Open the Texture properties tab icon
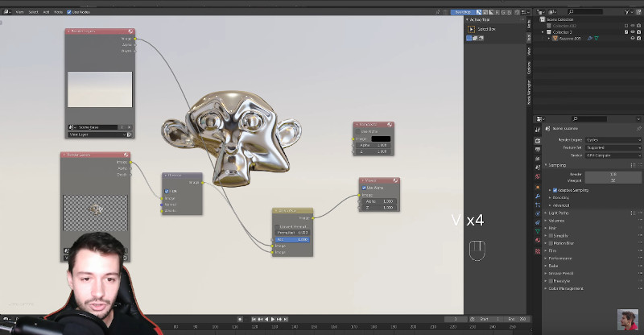Viewport: 644px width, 335px height. point(538,250)
